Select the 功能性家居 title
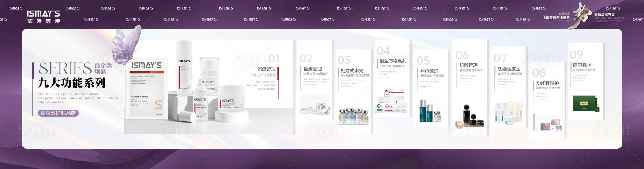This screenshot has height=169, width=644. click(x=509, y=69)
